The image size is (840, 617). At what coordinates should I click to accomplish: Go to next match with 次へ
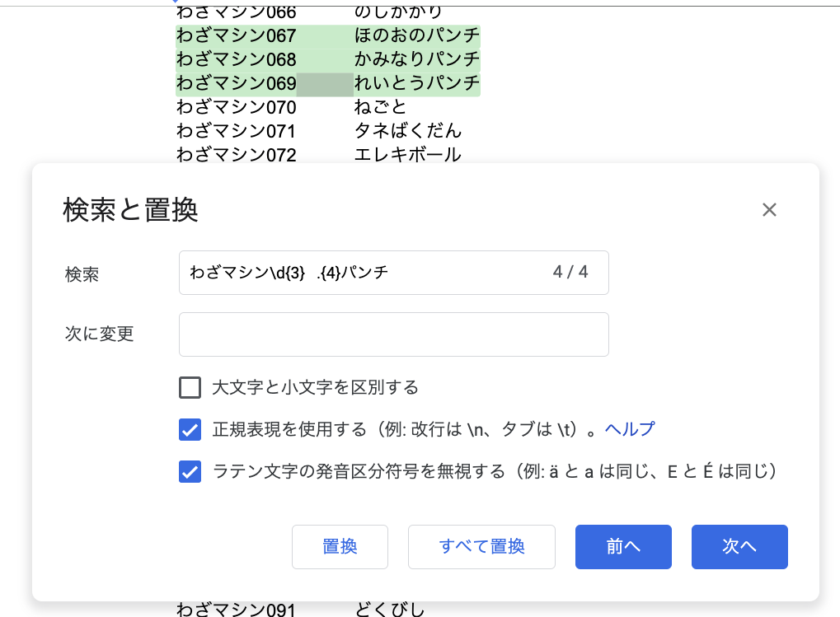739,546
